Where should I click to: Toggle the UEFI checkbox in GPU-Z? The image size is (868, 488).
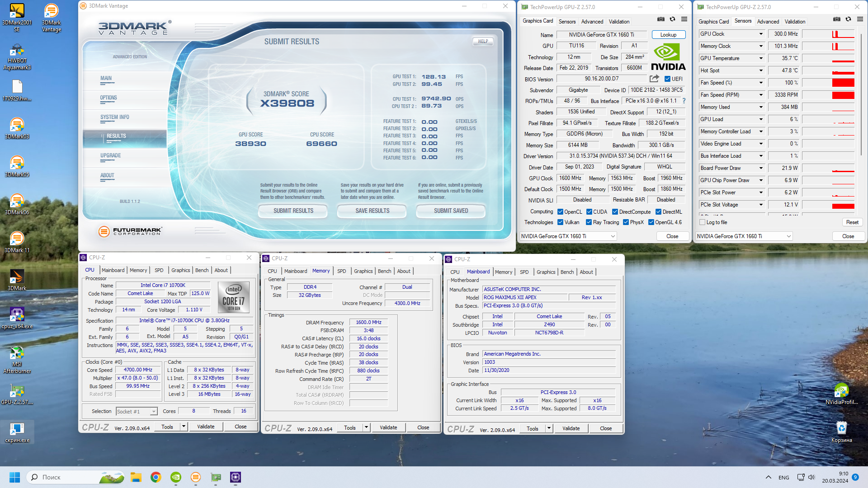(667, 79)
